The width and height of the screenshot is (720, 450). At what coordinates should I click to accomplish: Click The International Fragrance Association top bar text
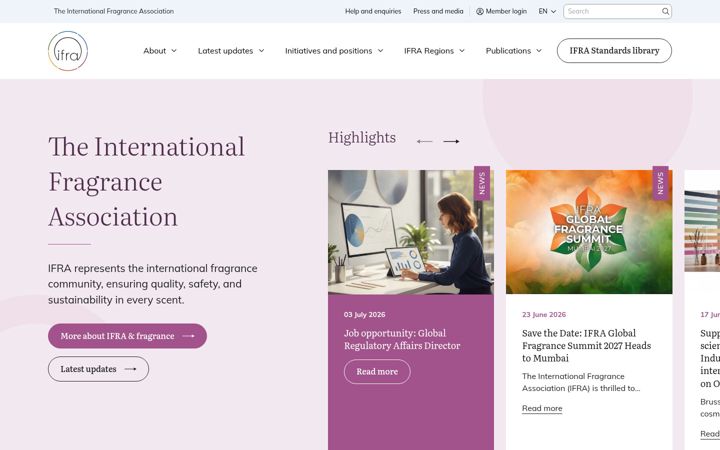(x=114, y=11)
